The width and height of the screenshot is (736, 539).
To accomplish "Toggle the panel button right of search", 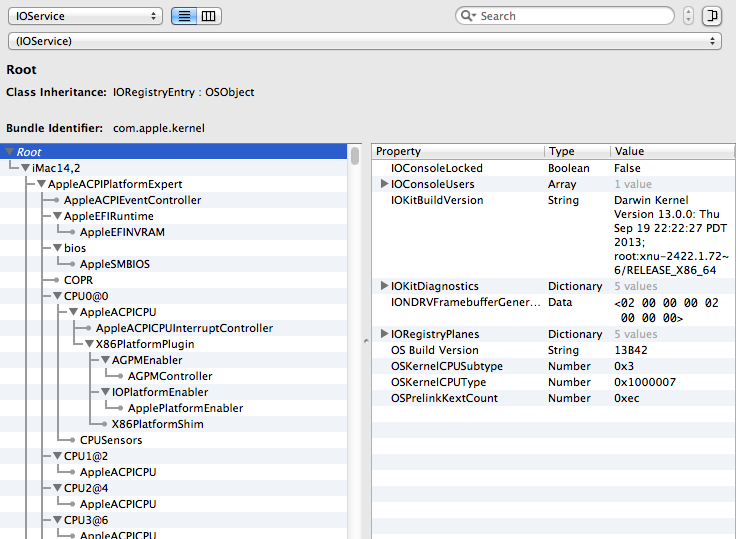I will click(712, 16).
